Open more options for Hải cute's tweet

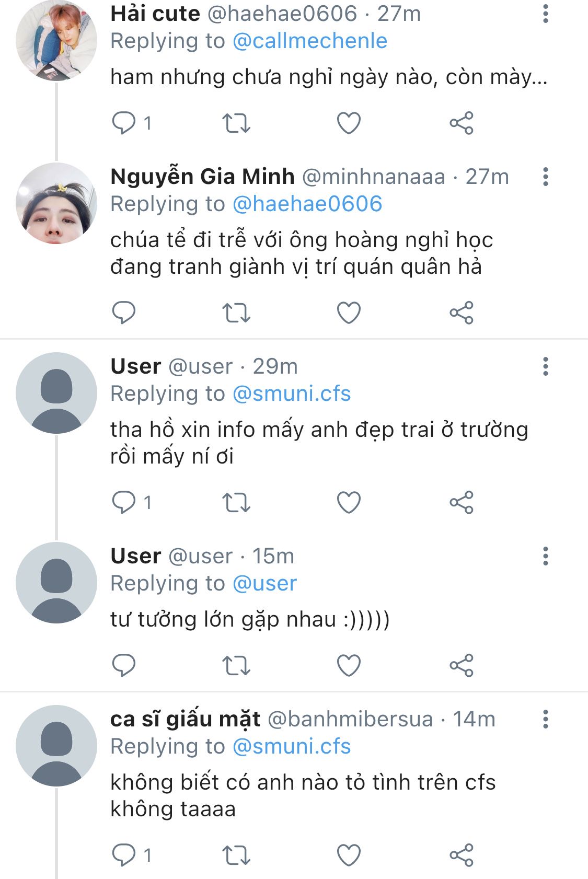(545, 14)
